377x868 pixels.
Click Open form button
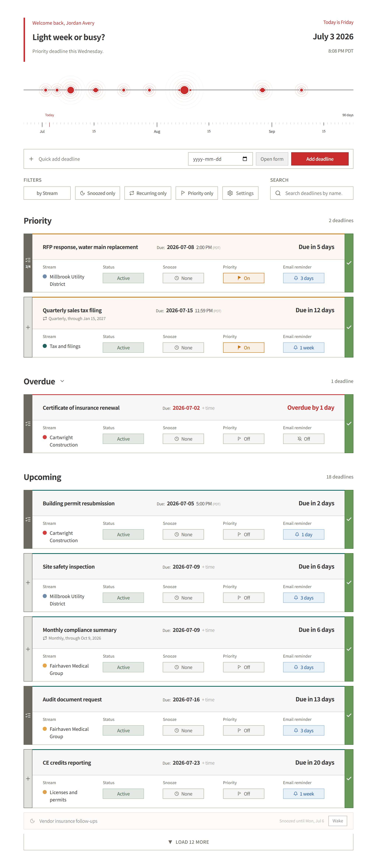[272, 159]
